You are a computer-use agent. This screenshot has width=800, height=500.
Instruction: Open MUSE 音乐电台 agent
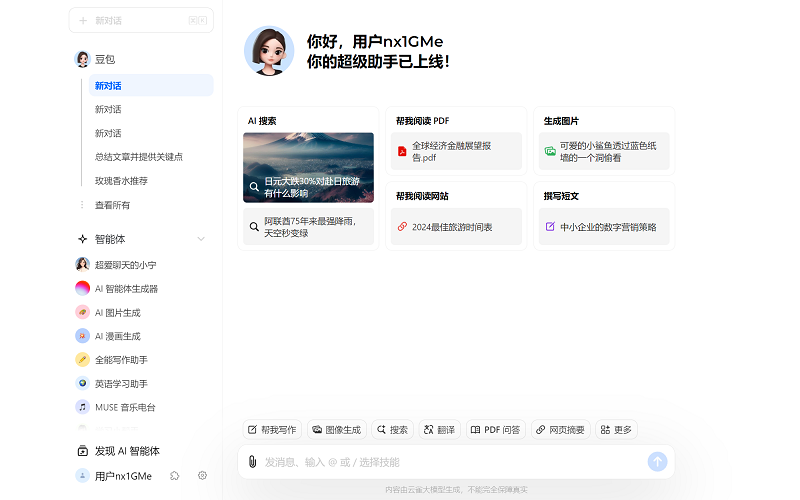tap(124, 407)
